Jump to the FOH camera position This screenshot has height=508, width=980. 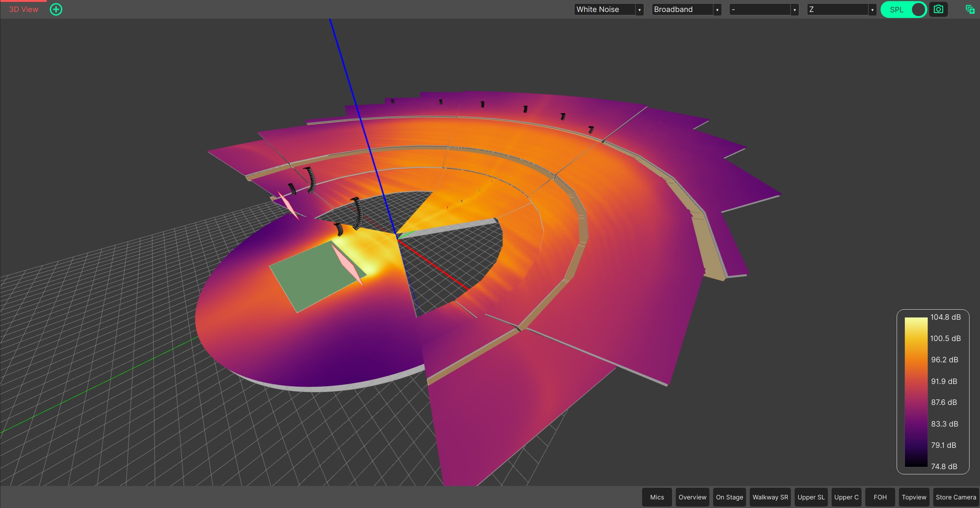(x=880, y=497)
